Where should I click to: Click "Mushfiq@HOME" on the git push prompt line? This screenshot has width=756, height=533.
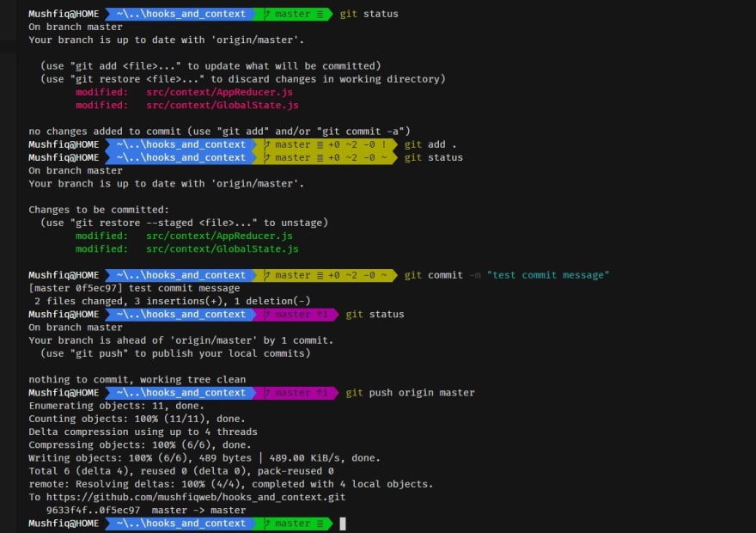[64, 393]
